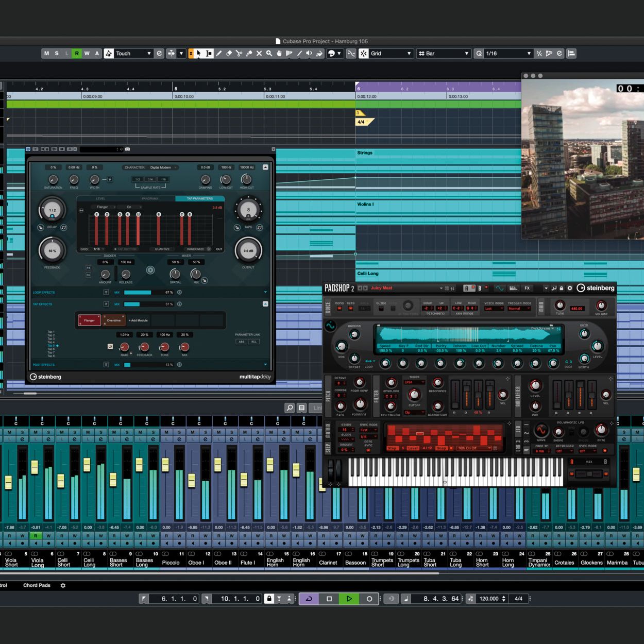Screen dimensions: 644x644
Task: Click the round play preview button in MultiTap Delay
Action: [x=150, y=270]
